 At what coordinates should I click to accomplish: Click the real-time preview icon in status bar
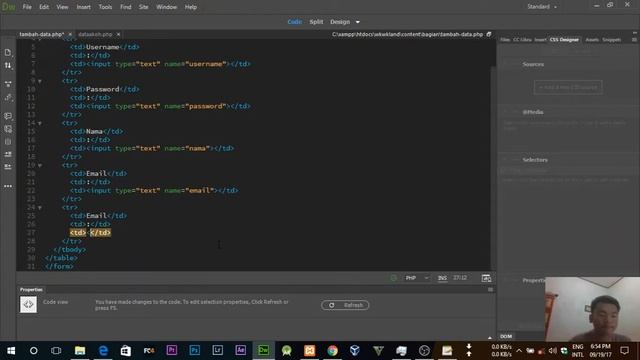pos(486,278)
